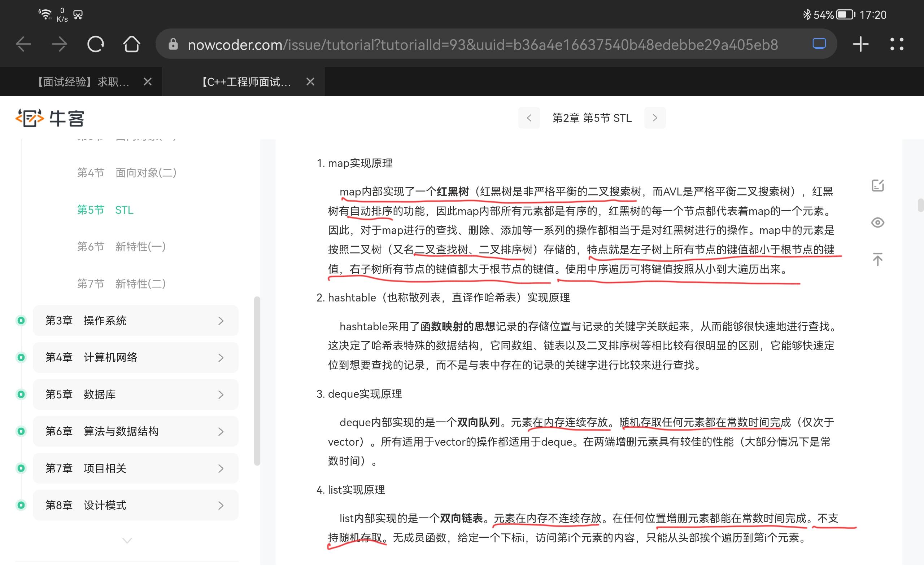This screenshot has width=924, height=577.
Task: Go to next section using right chevron
Action: [x=655, y=118]
